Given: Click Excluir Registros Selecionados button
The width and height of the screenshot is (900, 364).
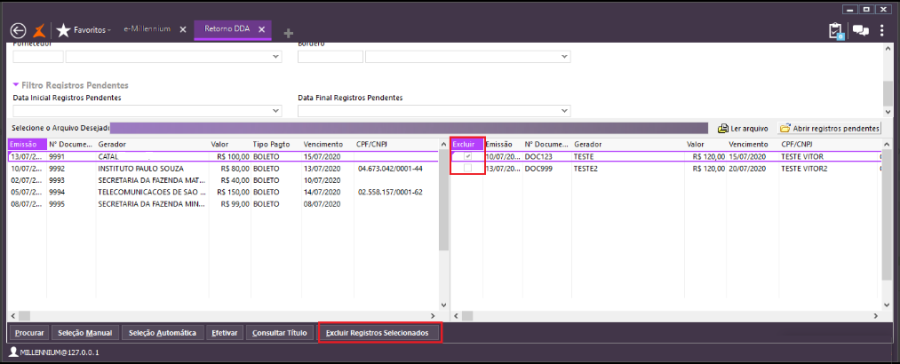Looking at the screenshot, I should (x=381, y=333).
